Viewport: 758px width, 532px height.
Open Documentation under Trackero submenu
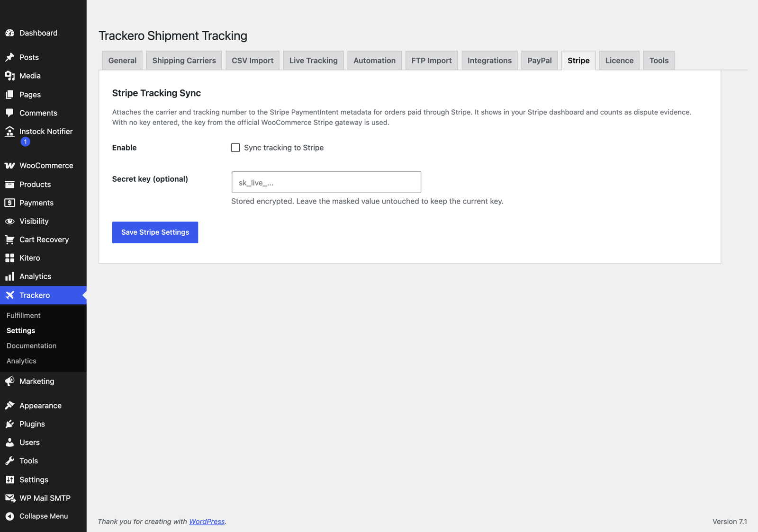[x=31, y=346]
